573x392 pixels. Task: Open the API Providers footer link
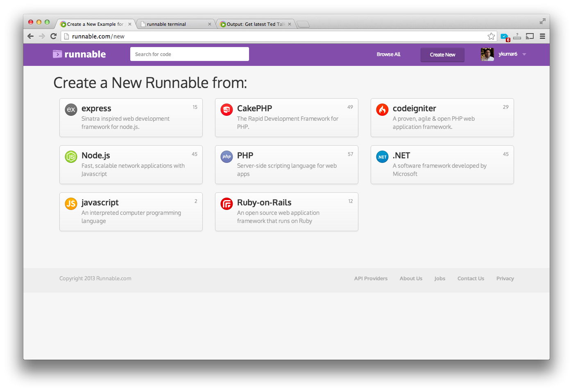(x=371, y=278)
